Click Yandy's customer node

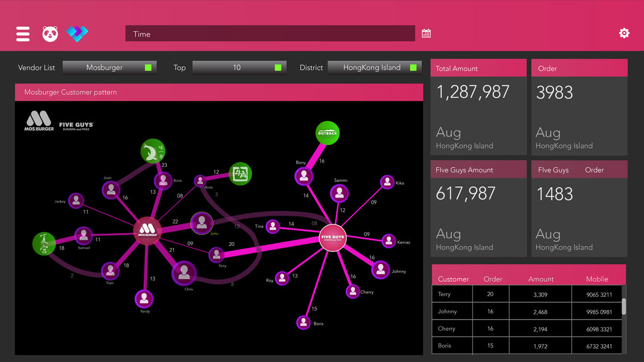144,298
